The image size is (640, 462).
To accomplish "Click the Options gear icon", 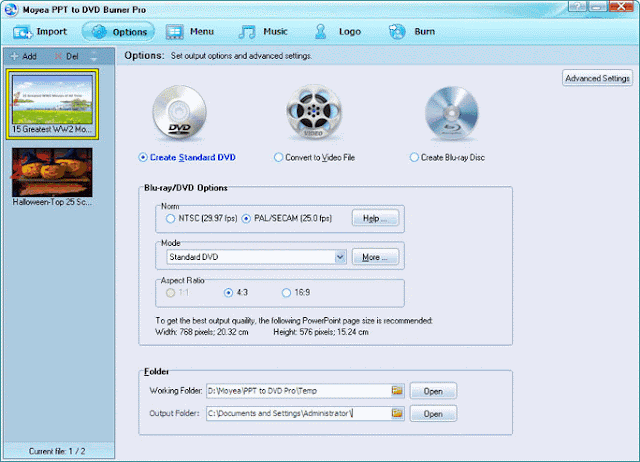I will coord(99,32).
